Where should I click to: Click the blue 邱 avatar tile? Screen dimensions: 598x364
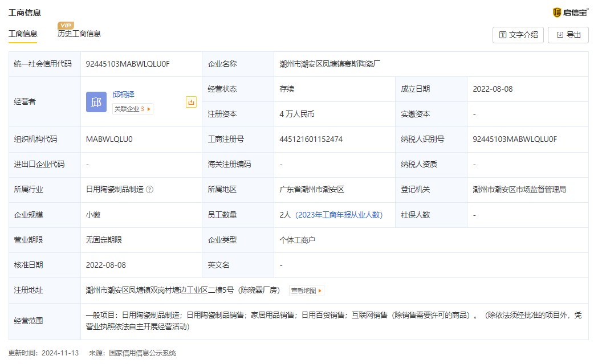pos(96,102)
